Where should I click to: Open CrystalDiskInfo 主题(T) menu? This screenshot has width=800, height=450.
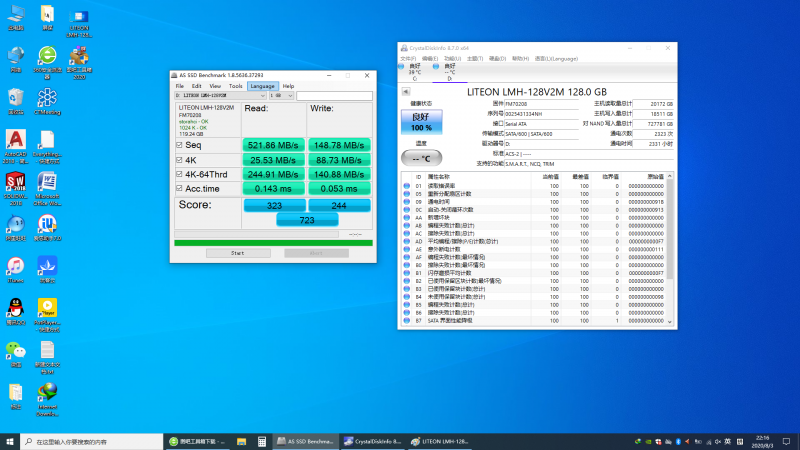pos(474,59)
